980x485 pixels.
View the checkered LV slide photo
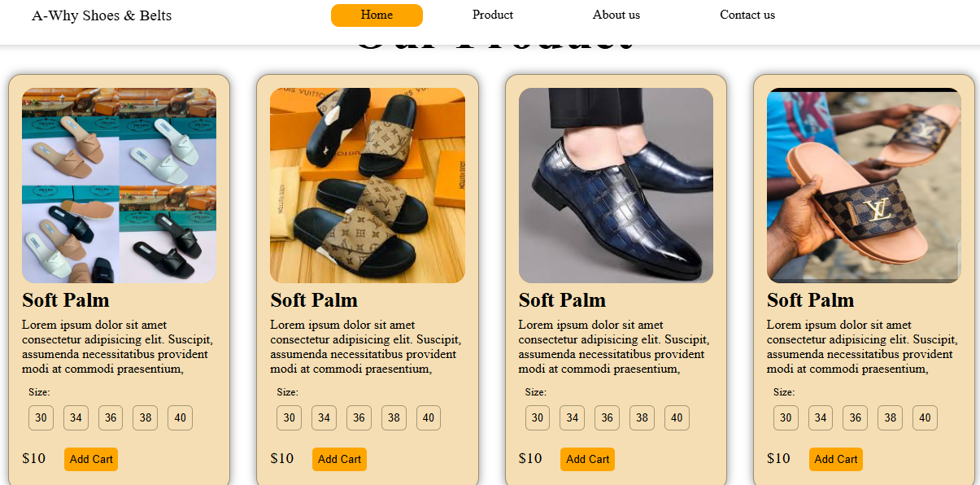864,186
